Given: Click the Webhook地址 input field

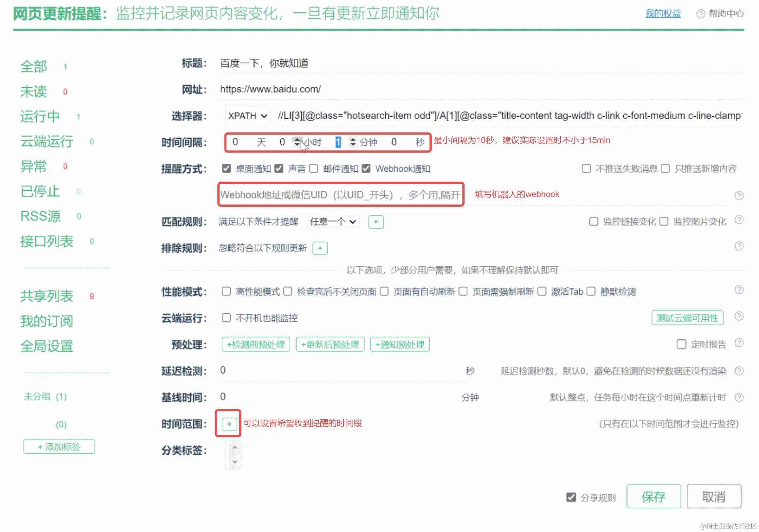Looking at the screenshot, I should 340,195.
